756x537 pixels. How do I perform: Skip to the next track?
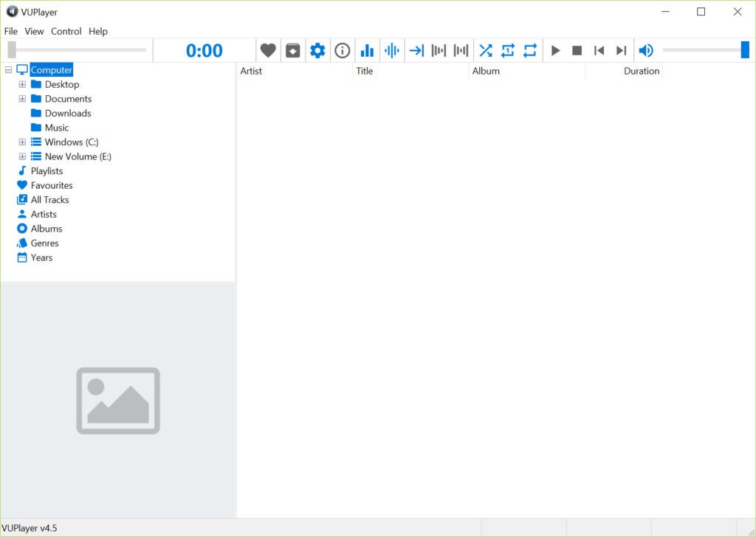coord(621,50)
